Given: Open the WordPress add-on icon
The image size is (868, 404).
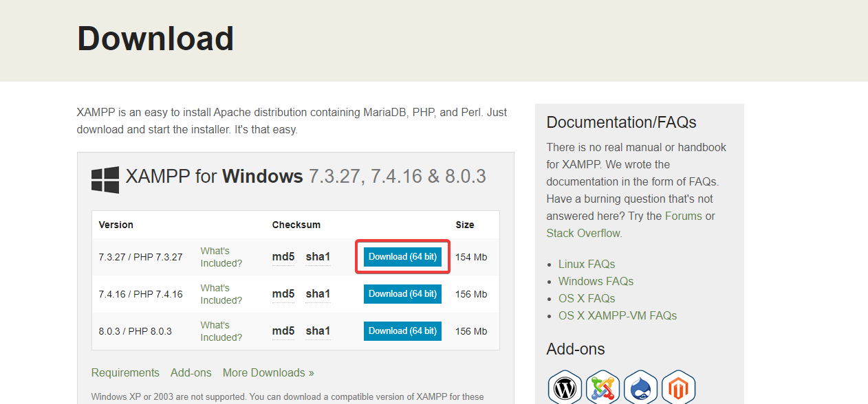Looking at the screenshot, I should point(565,388).
